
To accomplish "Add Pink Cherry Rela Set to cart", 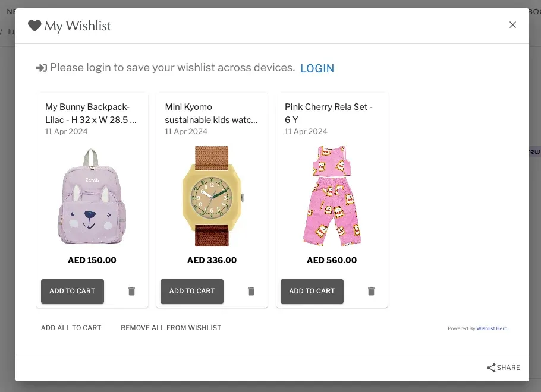I will pos(312,291).
